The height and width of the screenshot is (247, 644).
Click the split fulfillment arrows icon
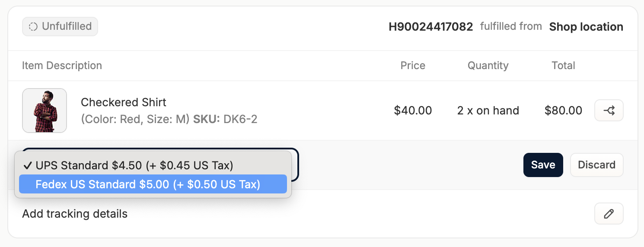(x=609, y=111)
